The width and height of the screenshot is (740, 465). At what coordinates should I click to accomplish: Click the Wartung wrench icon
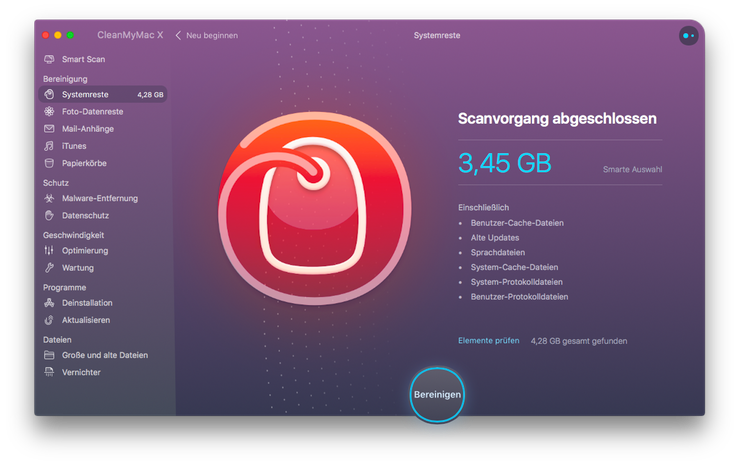[49, 268]
